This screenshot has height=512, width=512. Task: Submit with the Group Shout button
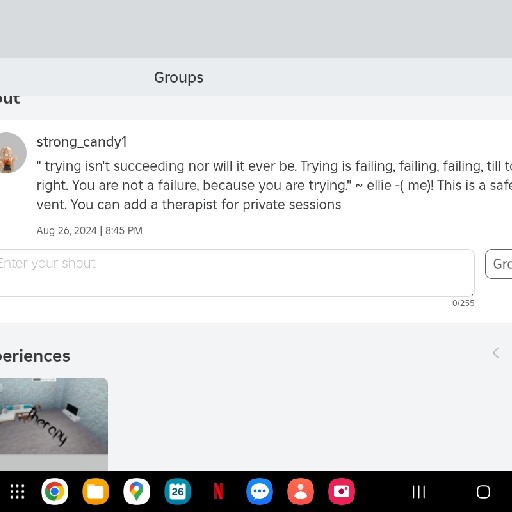(499, 264)
